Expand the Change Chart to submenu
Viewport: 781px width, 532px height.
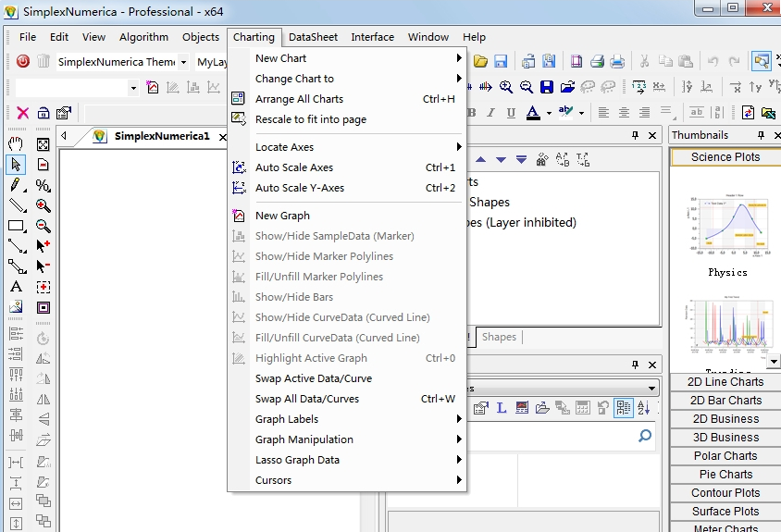click(x=347, y=79)
